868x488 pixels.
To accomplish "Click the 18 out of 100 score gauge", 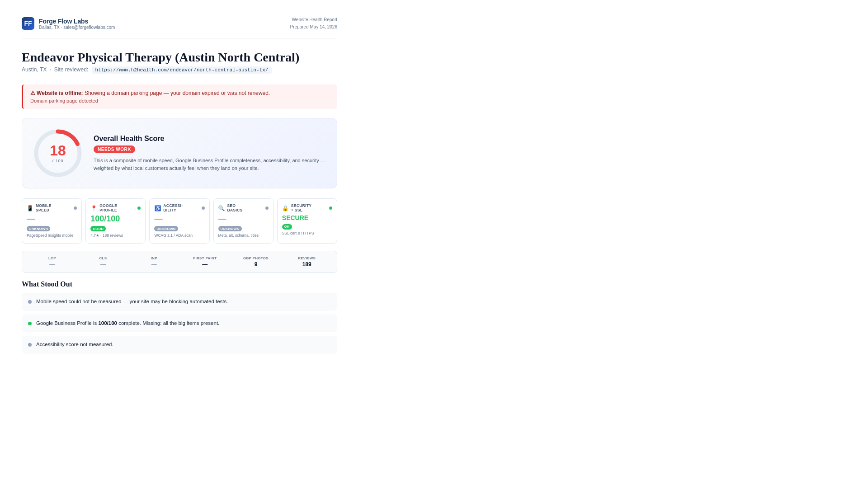I will 58,153.
